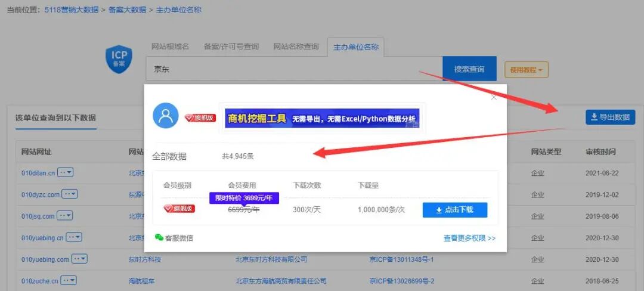
Task: Open the 010yuebing.cn link
Action: point(42,238)
